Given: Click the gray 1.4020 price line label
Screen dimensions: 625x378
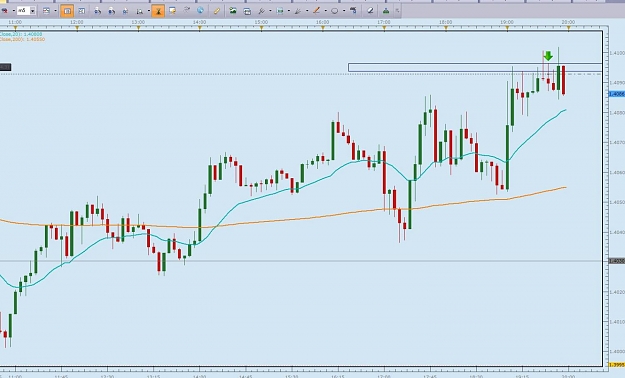Looking at the screenshot, I should coord(617,261).
